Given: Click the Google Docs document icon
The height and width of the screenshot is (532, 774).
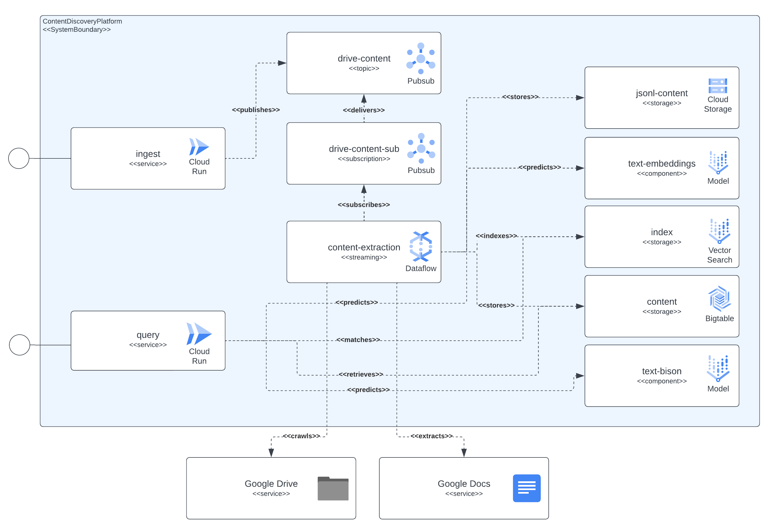Looking at the screenshot, I should 527,488.
